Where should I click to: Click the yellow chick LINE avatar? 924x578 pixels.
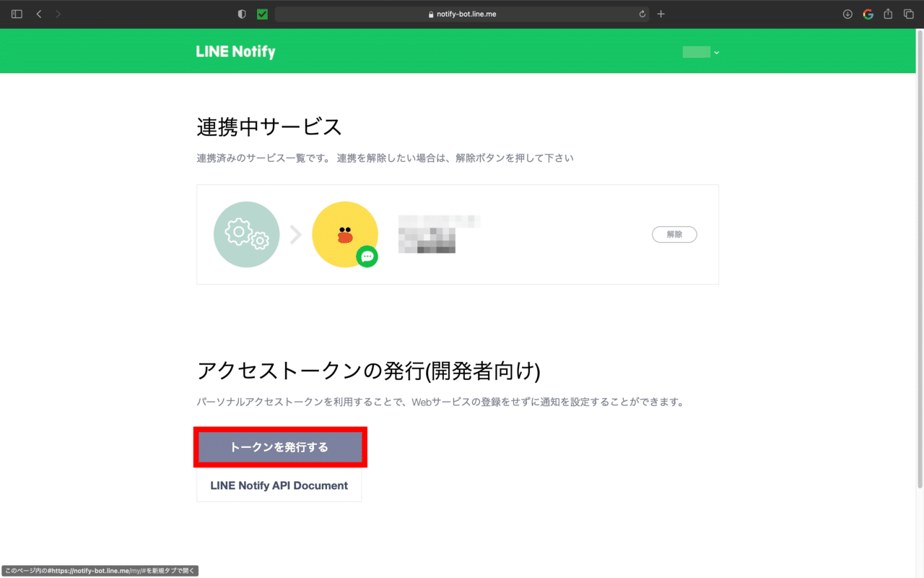(344, 234)
